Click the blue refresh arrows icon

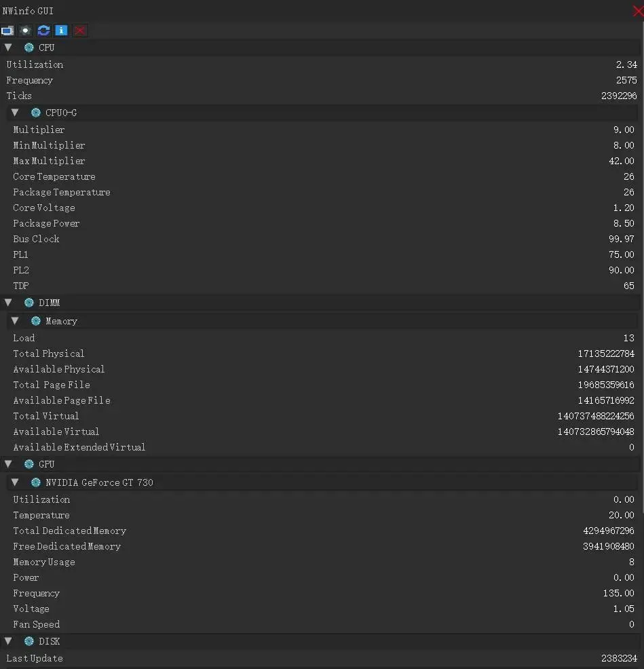43,31
